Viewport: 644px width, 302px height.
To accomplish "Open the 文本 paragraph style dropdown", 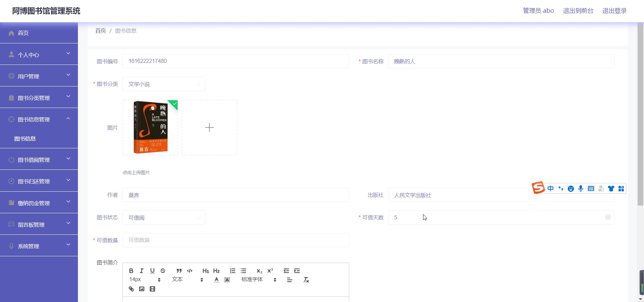I will tap(188, 279).
